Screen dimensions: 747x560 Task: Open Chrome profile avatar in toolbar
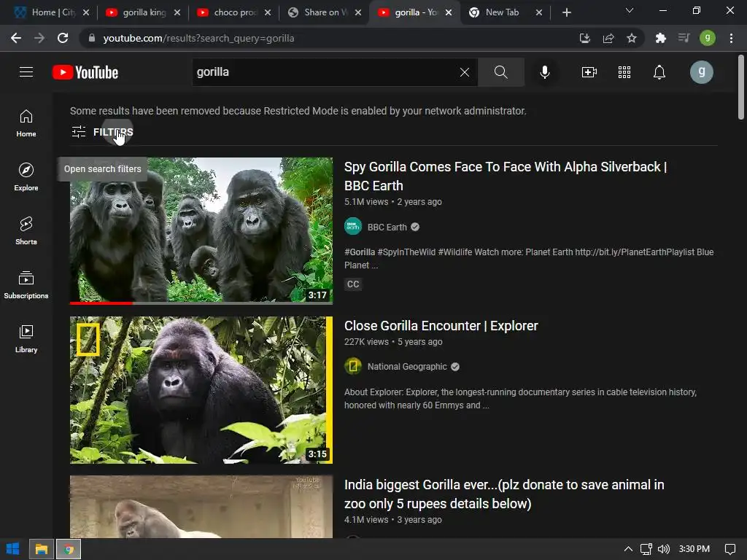(708, 38)
